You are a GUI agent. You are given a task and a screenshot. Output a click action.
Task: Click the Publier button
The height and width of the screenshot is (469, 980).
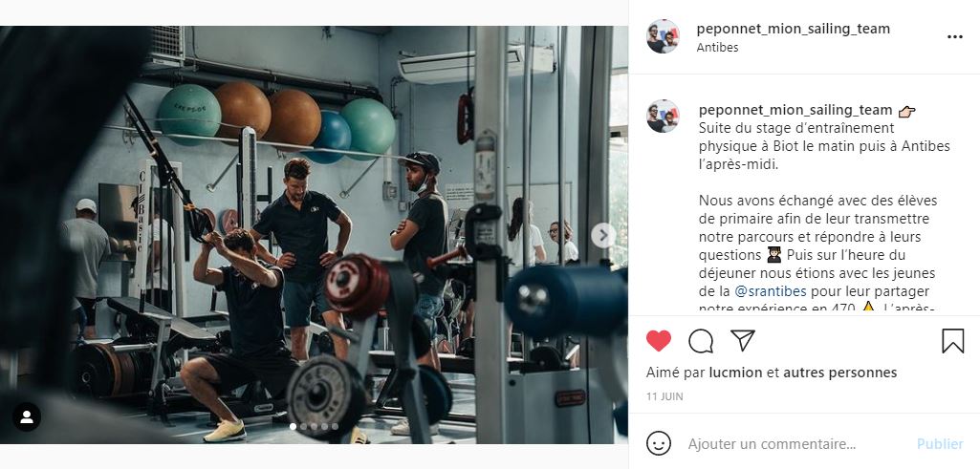[940, 444]
